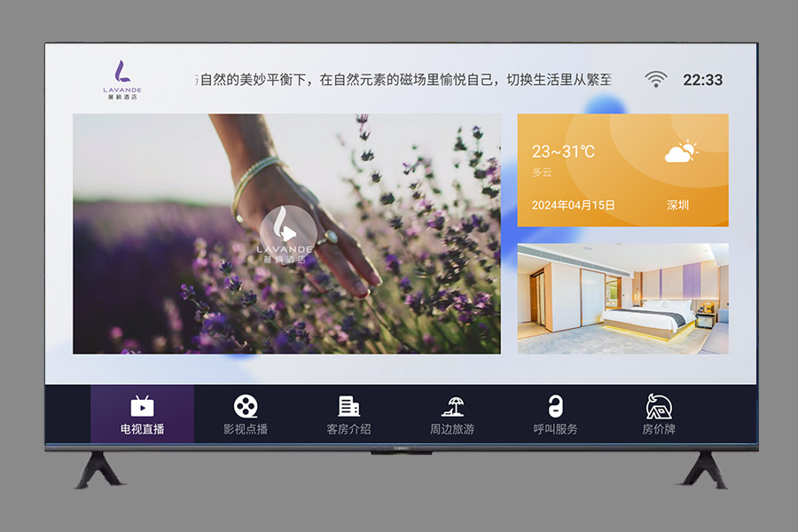Open the call service bell icon
The height and width of the screenshot is (532, 798).
point(555,406)
